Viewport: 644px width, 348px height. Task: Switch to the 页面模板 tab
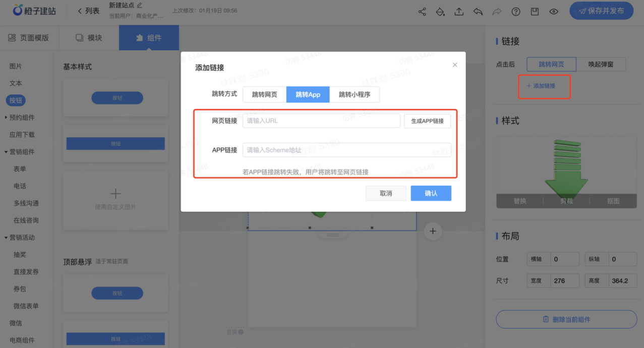tap(29, 37)
